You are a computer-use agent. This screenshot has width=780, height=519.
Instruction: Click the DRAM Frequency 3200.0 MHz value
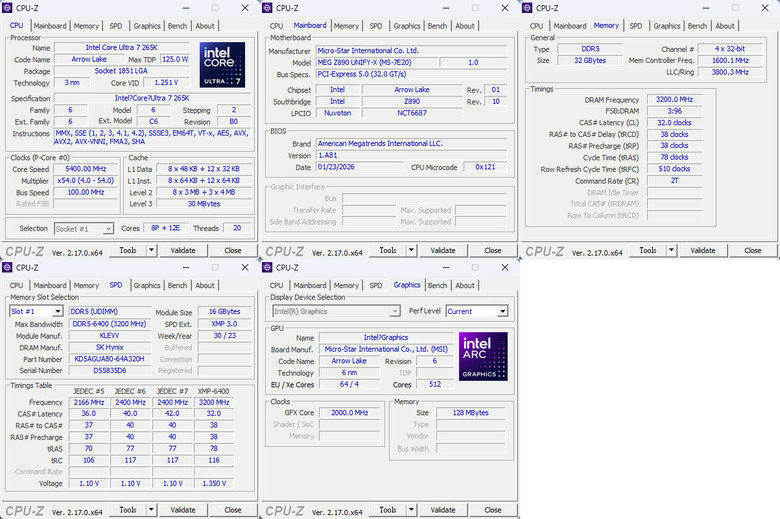(x=674, y=100)
